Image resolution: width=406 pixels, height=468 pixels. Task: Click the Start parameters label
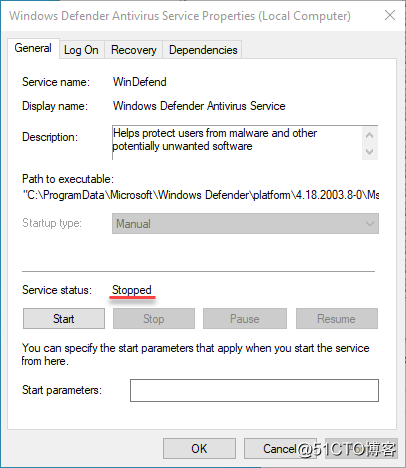[62, 390]
